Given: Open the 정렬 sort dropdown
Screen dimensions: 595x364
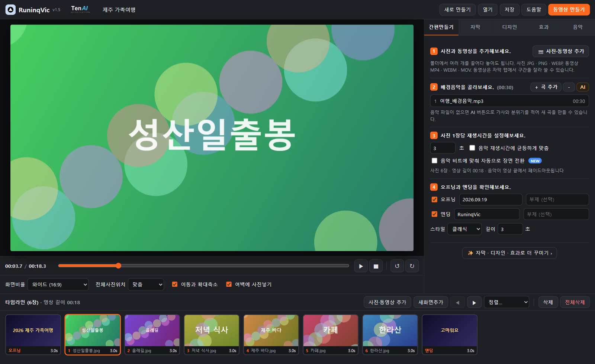Looking at the screenshot, I should [x=506, y=302].
